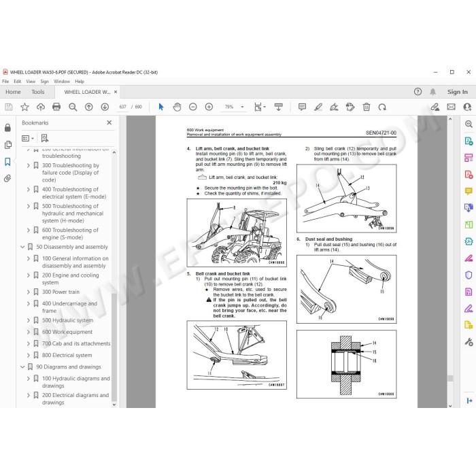
Task: Expand 200 Engine and cooling system bookmark
Action: [x=29, y=275]
